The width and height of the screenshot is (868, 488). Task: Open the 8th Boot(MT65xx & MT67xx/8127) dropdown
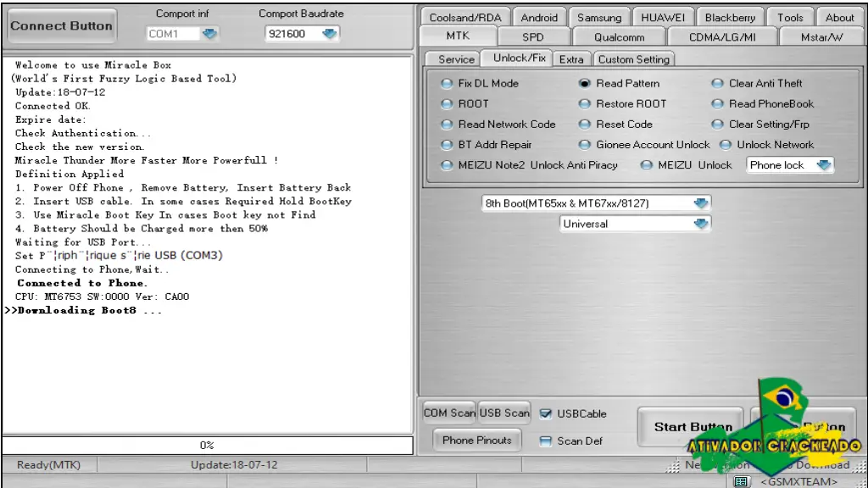tap(596, 203)
